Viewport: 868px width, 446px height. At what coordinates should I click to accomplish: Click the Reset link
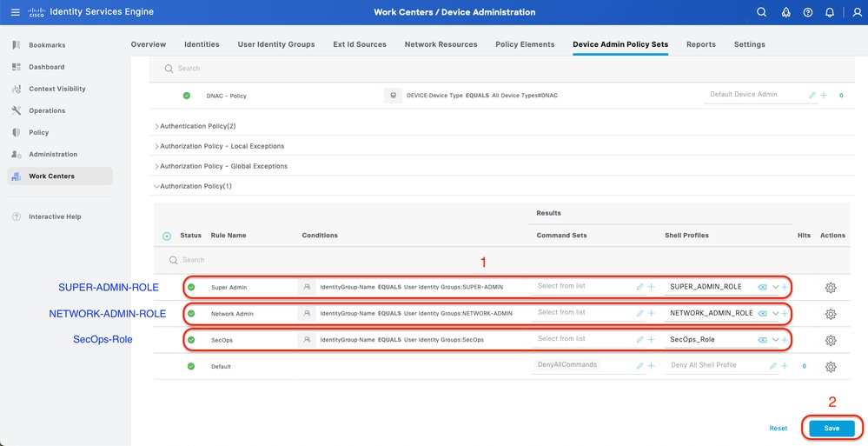pos(779,429)
